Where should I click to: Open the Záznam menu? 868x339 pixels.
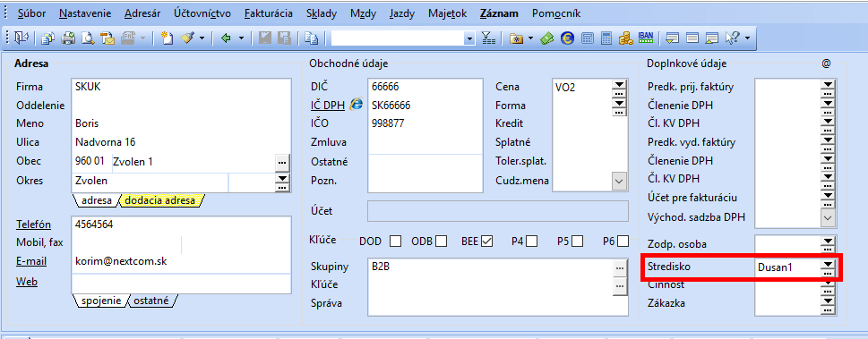tap(499, 13)
